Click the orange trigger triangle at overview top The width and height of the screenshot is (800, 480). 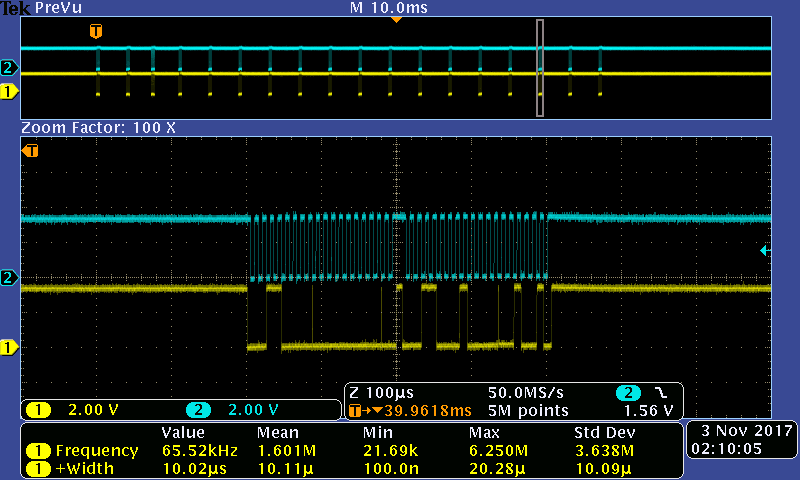pos(396,19)
